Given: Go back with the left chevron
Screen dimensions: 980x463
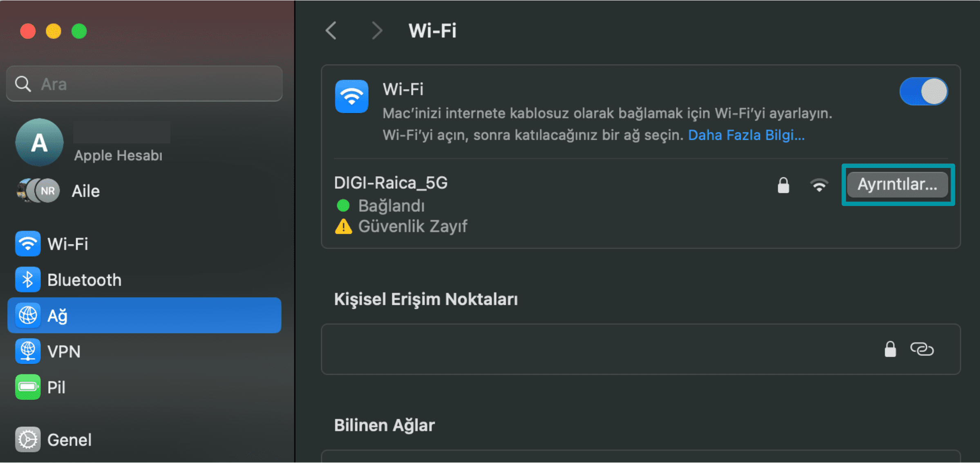Looking at the screenshot, I should (x=331, y=31).
